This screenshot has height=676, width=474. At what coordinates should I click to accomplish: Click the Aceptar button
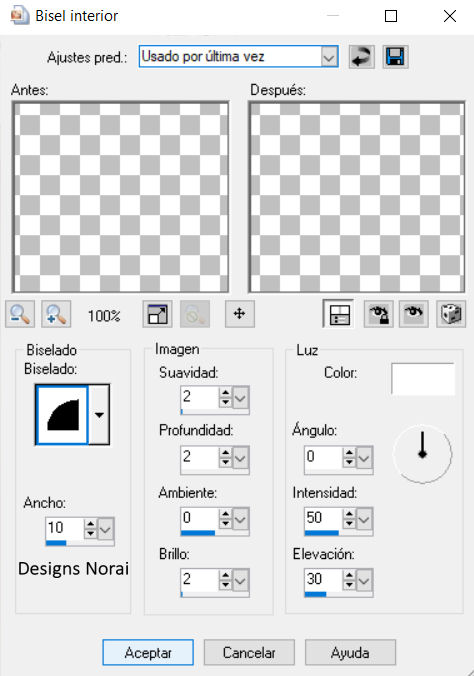(148, 652)
